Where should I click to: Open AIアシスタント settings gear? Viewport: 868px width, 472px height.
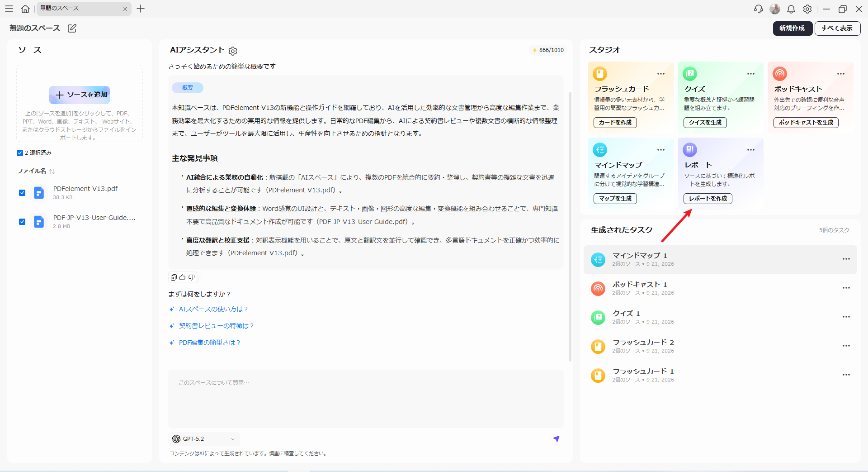(x=233, y=51)
